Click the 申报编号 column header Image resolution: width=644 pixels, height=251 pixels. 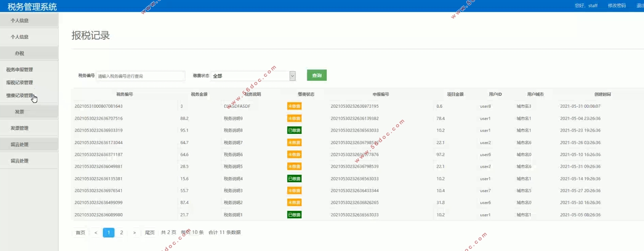pyautogui.click(x=381, y=94)
